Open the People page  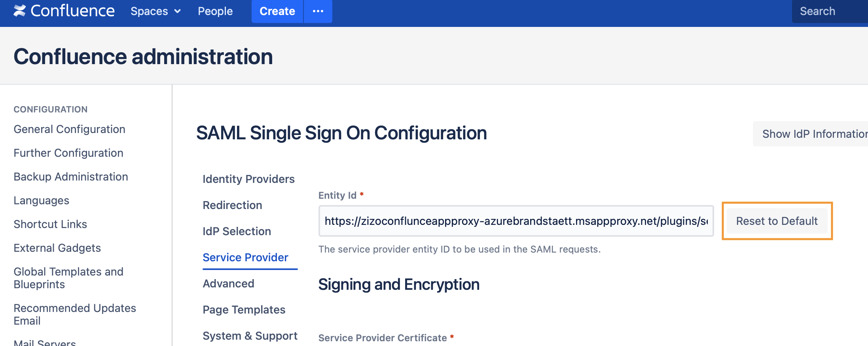pos(215,11)
